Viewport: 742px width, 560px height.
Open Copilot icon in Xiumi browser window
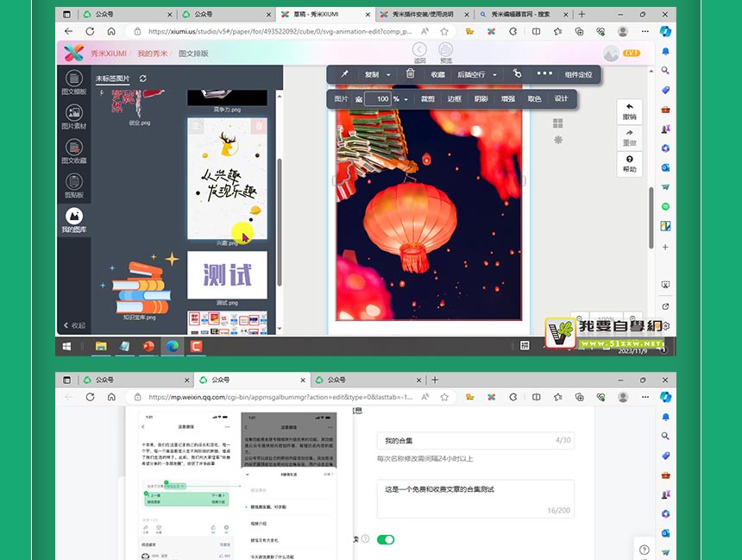pyautogui.click(x=665, y=32)
